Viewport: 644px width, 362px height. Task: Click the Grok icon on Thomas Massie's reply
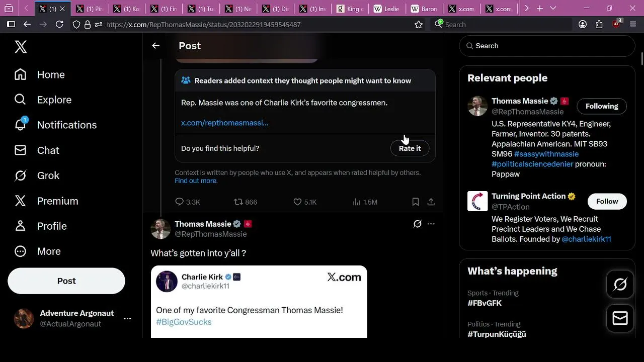click(417, 224)
